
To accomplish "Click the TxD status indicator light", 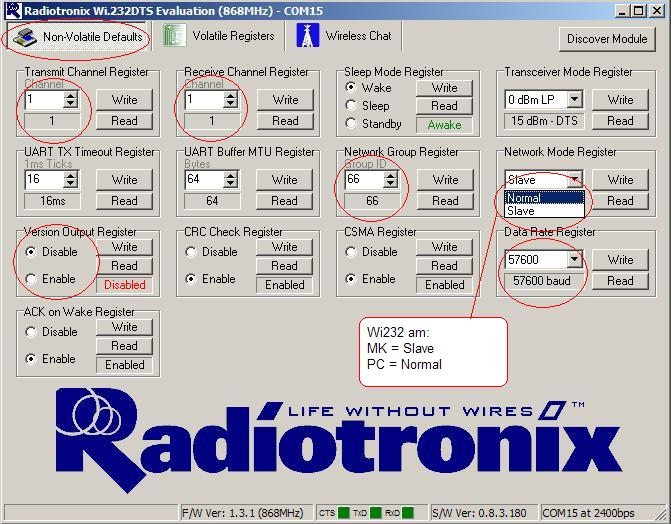I will point(375,513).
